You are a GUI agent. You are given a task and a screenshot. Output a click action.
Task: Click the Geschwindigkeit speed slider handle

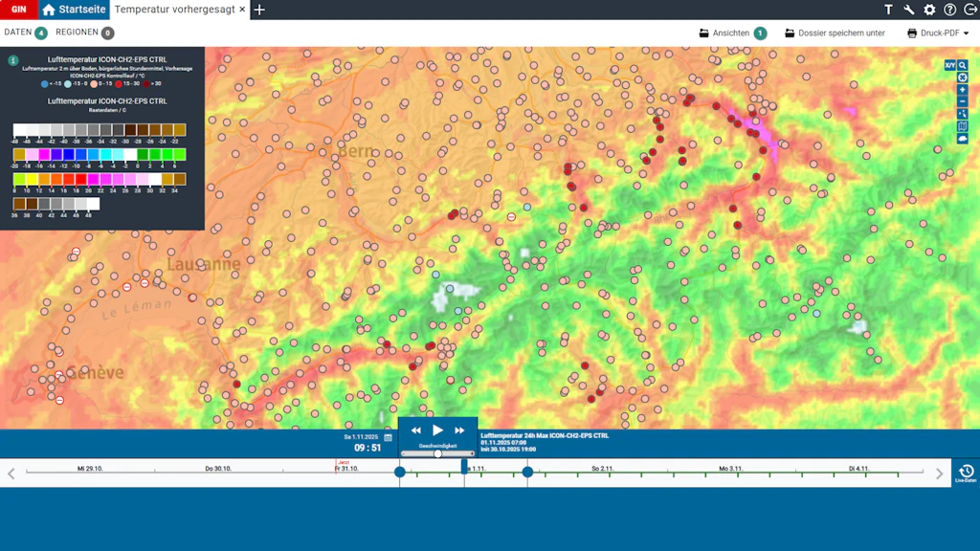437,454
